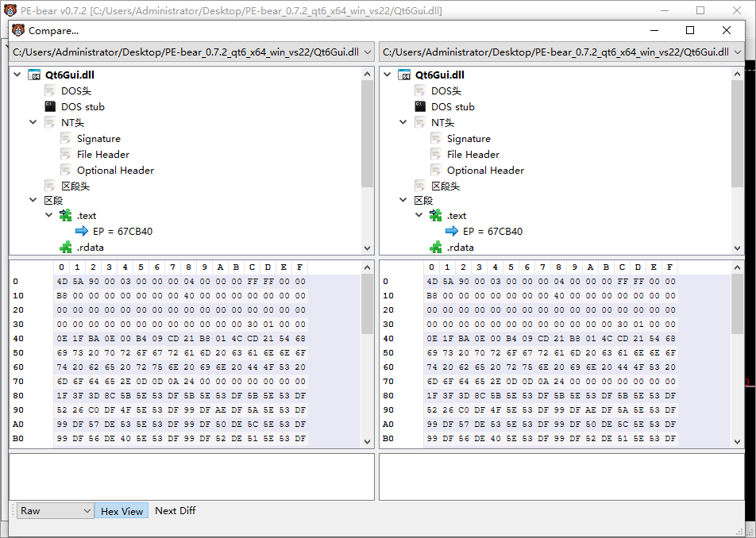Click PE-bear logo in main window title bar
The width and height of the screenshot is (756, 538).
(x=10, y=10)
